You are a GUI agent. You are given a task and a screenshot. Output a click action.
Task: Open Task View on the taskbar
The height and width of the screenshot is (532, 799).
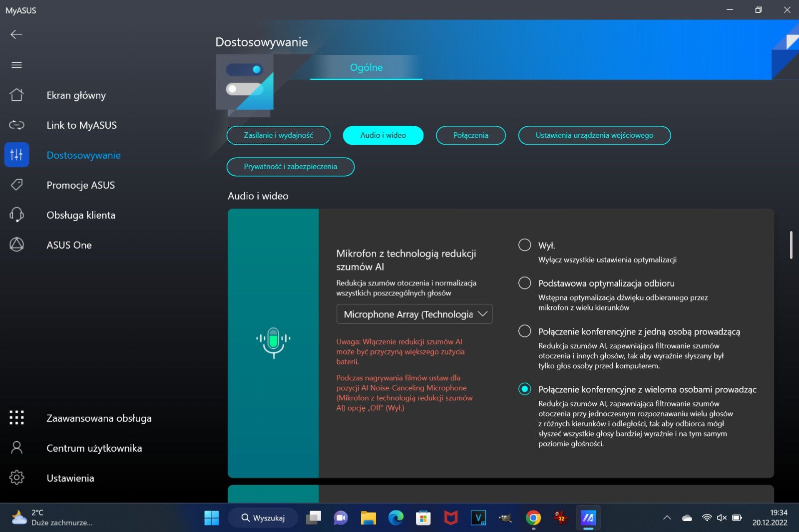coord(314,518)
